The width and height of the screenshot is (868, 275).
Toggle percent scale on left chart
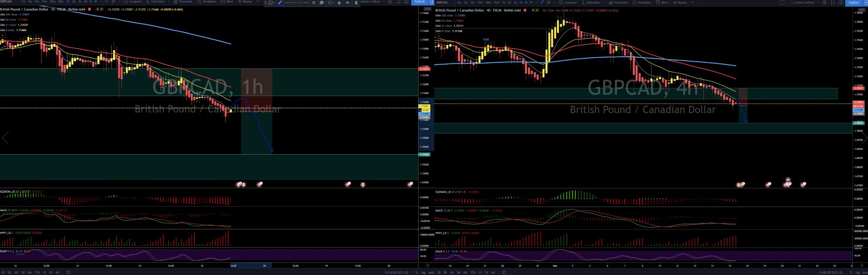tap(417, 273)
